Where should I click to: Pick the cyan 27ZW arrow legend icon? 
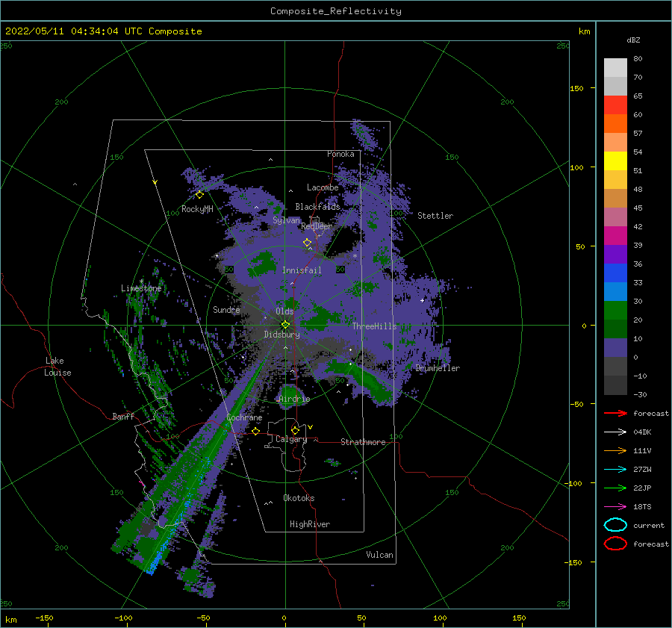pyautogui.click(x=615, y=470)
